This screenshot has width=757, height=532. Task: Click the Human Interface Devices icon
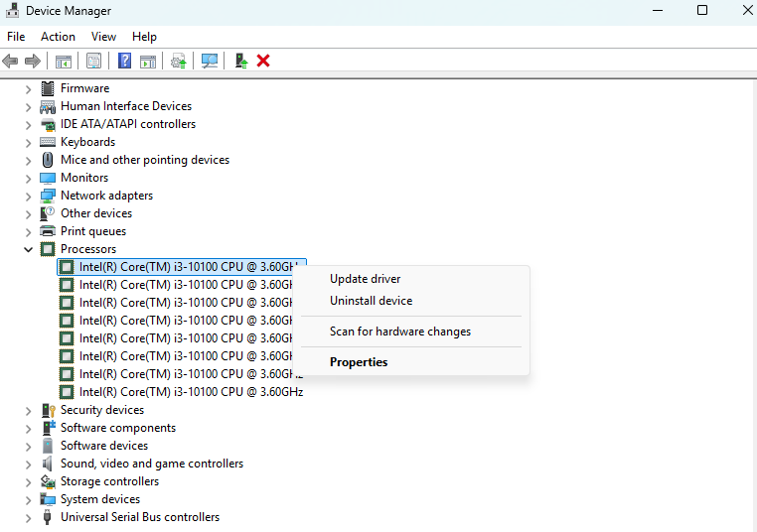(48, 106)
